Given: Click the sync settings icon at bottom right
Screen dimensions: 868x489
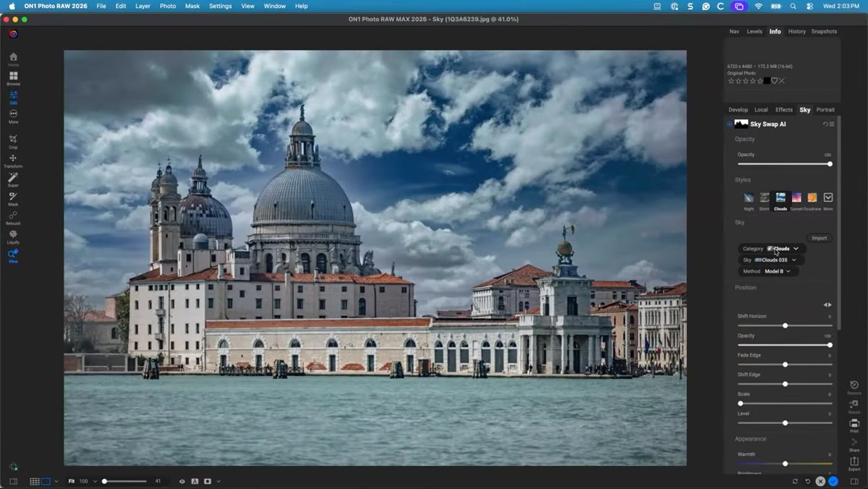Looking at the screenshot, I should (x=796, y=481).
